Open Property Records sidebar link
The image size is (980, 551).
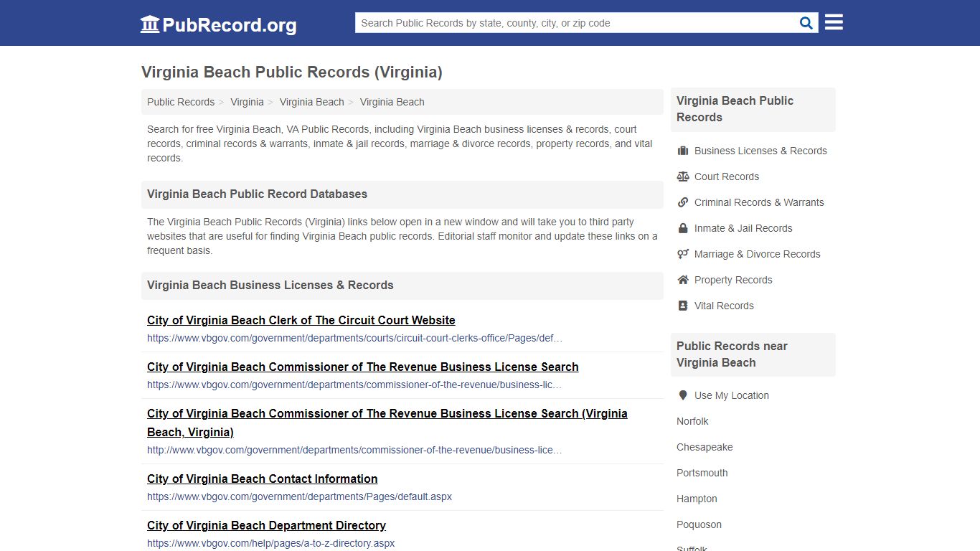[733, 280]
